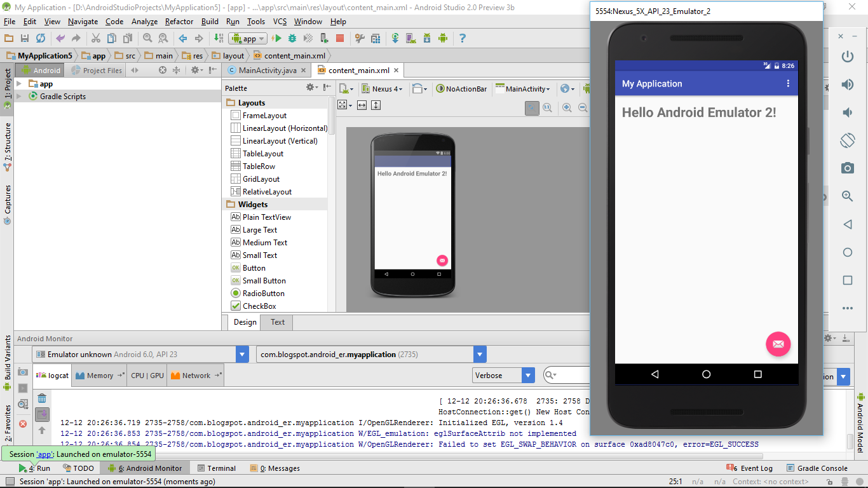Select the RadioButton widget in the Palette

click(x=263, y=293)
